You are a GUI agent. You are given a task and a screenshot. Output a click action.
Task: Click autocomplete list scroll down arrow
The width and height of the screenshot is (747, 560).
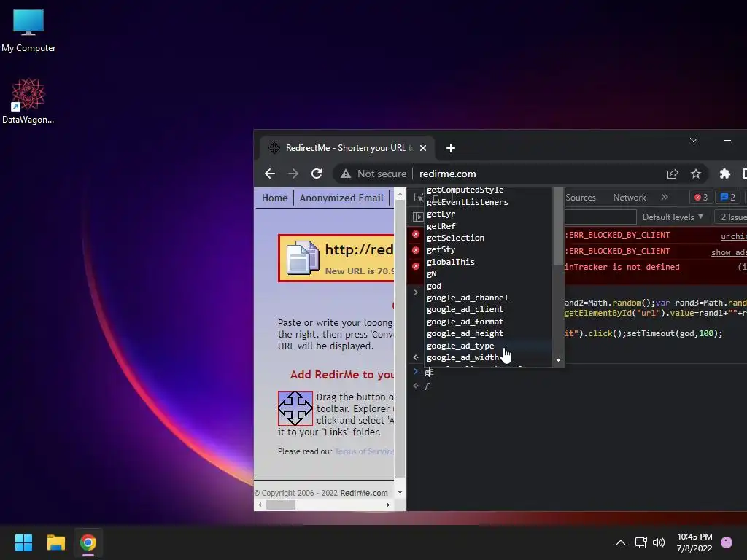tap(558, 360)
